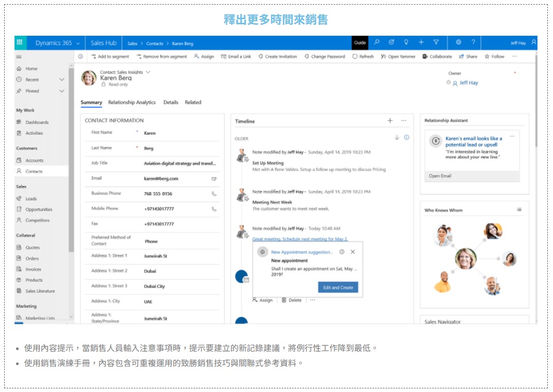Open the Details tab
This screenshot has width=553, height=392.
coord(171,103)
